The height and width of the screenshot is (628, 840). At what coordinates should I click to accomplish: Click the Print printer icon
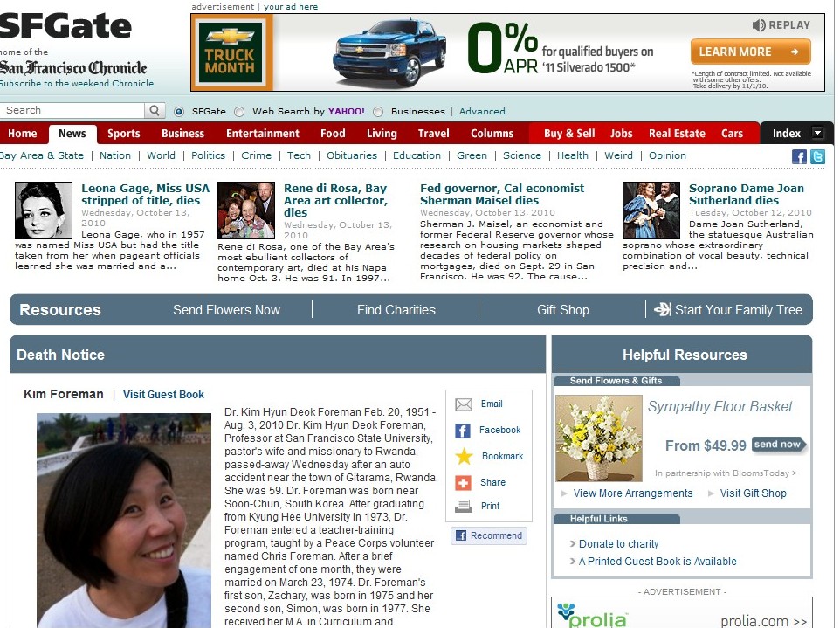[x=464, y=507]
